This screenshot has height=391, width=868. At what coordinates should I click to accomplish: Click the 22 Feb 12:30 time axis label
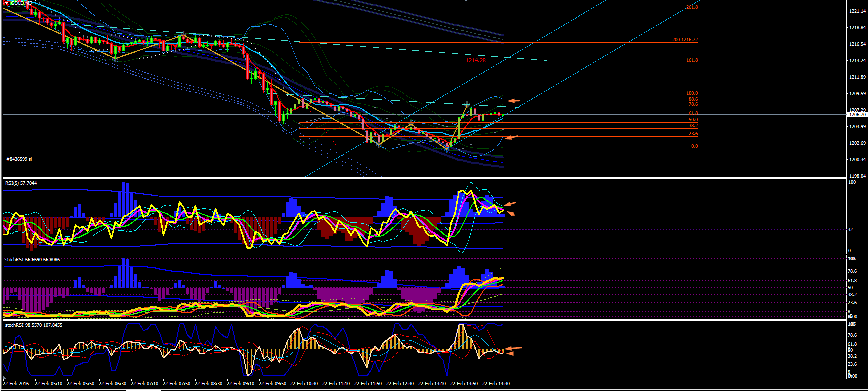[400, 384]
